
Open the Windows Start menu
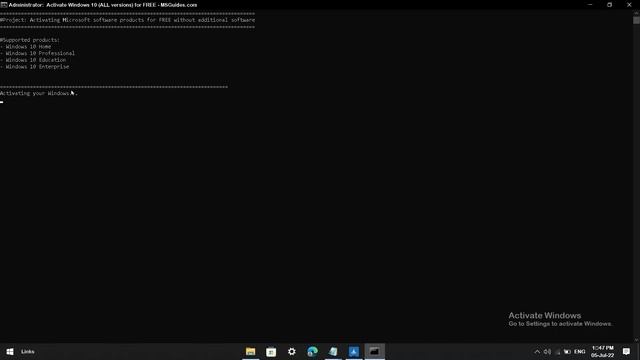(x=10, y=351)
